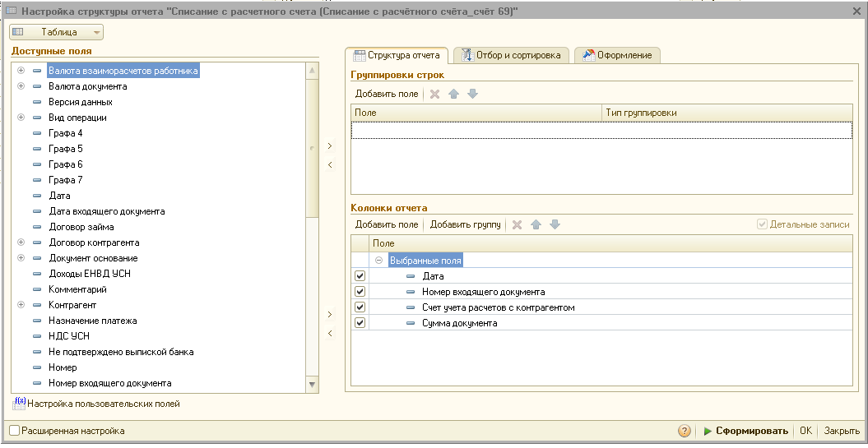
Task: Click delete icon in Группировки строк toolbar
Action: [435, 94]
